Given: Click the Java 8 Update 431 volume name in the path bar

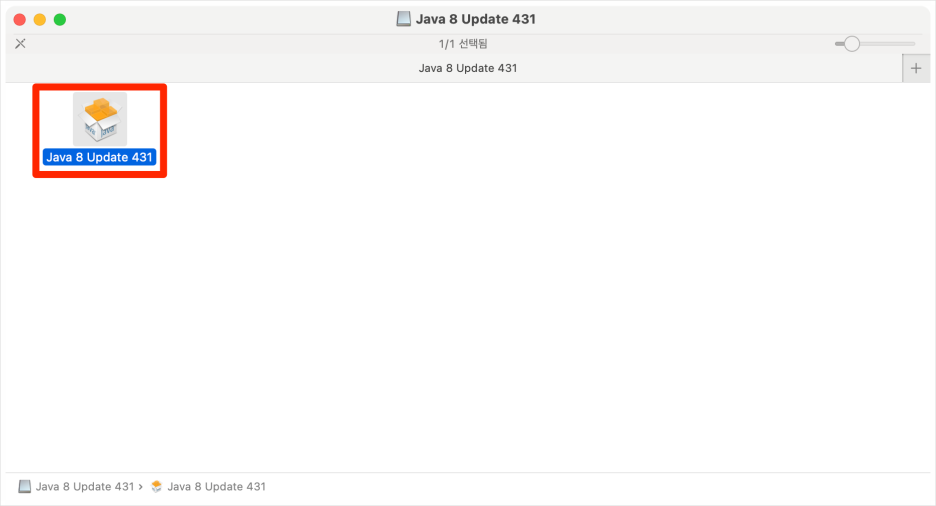Looking at the screenshot, I should (85, 486).
